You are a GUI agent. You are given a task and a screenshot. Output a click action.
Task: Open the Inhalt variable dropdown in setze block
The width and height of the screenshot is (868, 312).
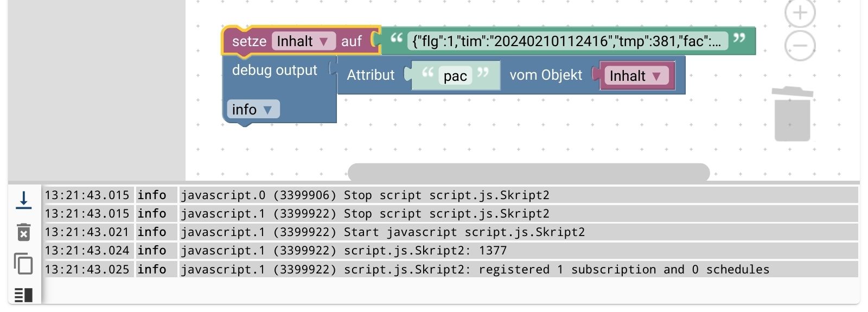click(x=303, y=42)
